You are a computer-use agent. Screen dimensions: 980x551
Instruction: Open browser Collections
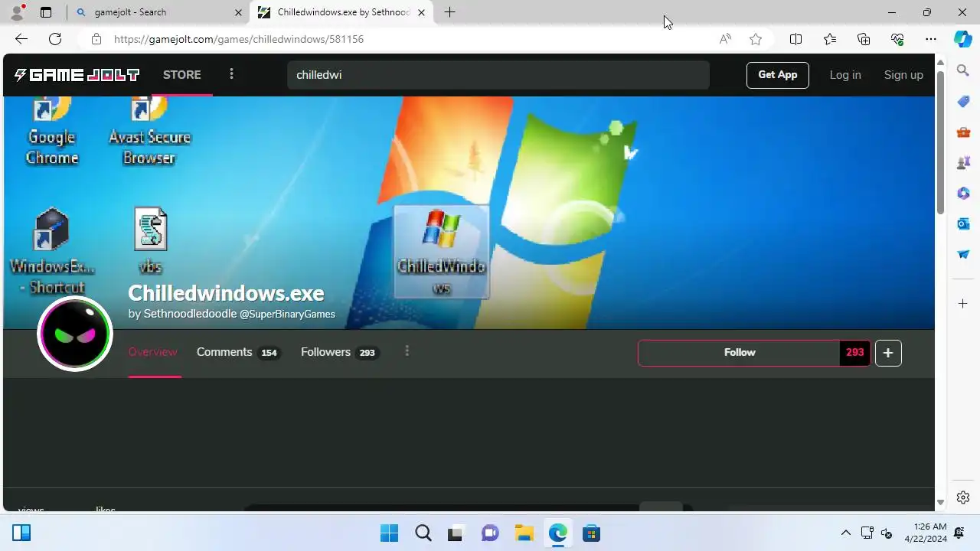[864, 39]
